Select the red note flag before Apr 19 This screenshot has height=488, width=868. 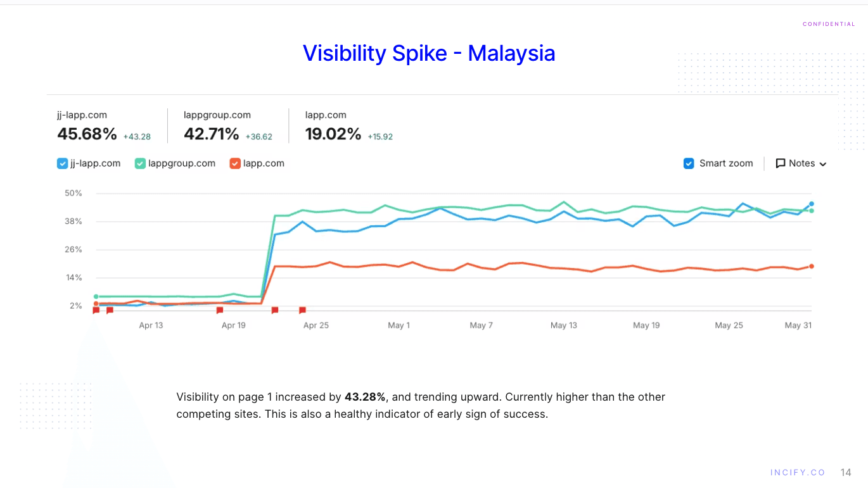point(220,310)
